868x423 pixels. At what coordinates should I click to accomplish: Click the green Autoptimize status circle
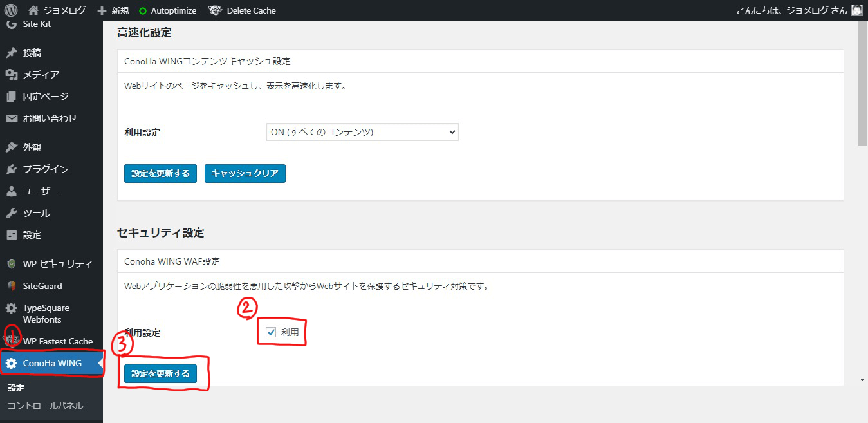pos(142,11)
